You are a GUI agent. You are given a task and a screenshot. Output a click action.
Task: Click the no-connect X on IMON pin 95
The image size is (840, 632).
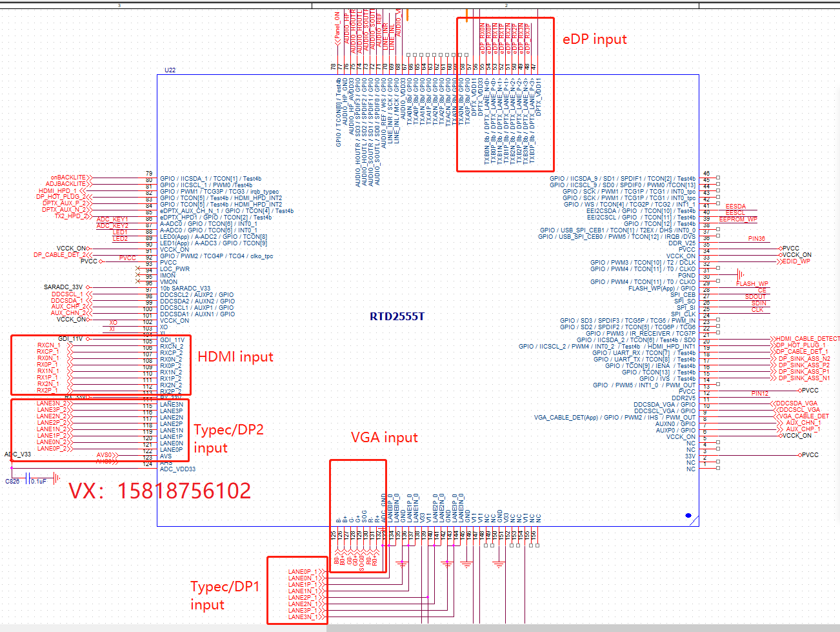(x=138, y=276)
